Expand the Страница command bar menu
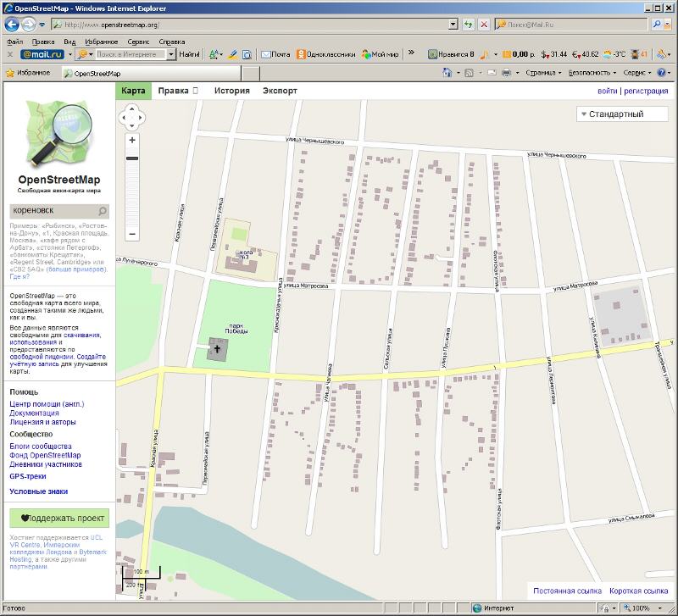678x616 pixels. [x=542, y=73]
